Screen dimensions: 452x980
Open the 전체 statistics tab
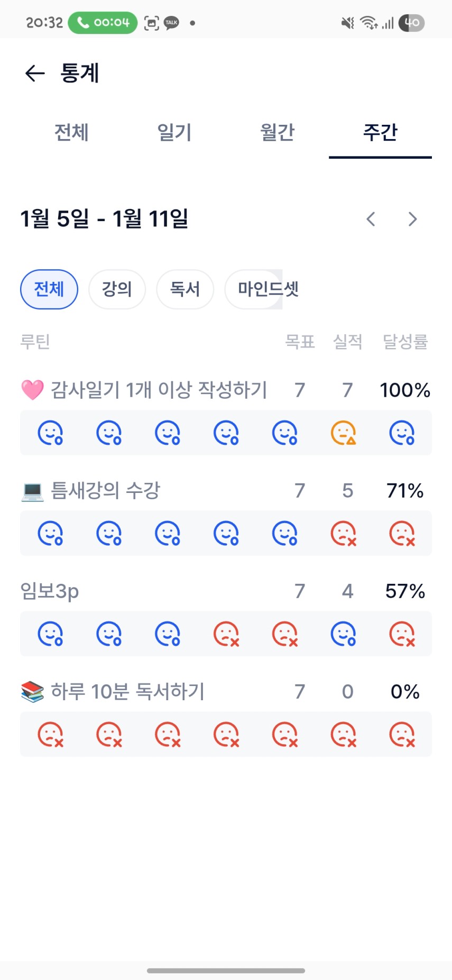coord(71,132)
